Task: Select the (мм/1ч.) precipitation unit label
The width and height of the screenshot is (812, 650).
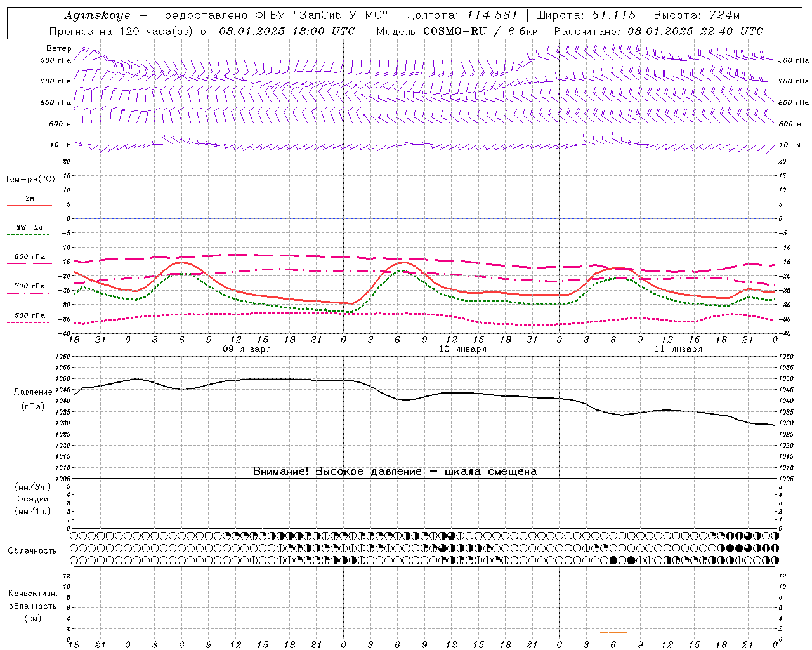Action: tap(33, 511)
